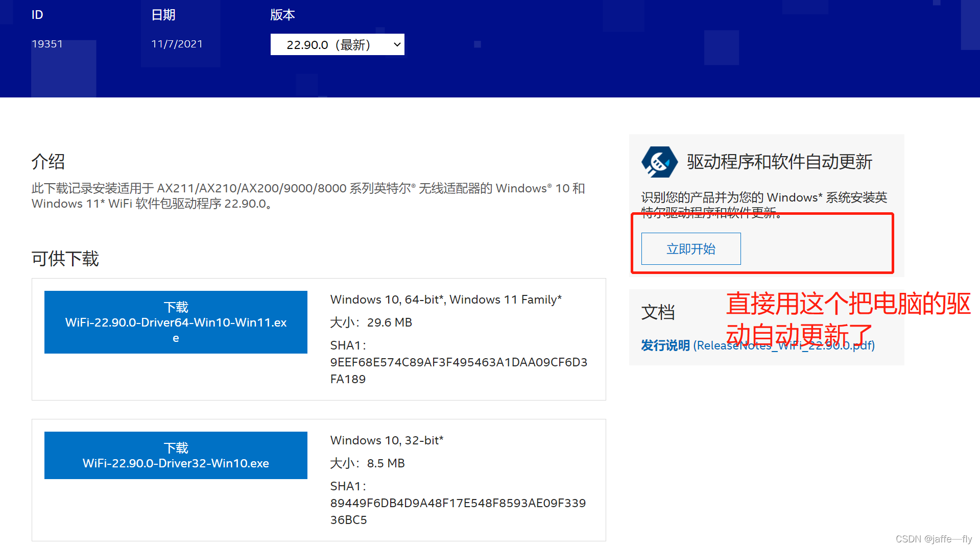
Task: Download WiFi-22.90.0-Driver64-Win10-Win11.exe
Action: tap(176, 322)
